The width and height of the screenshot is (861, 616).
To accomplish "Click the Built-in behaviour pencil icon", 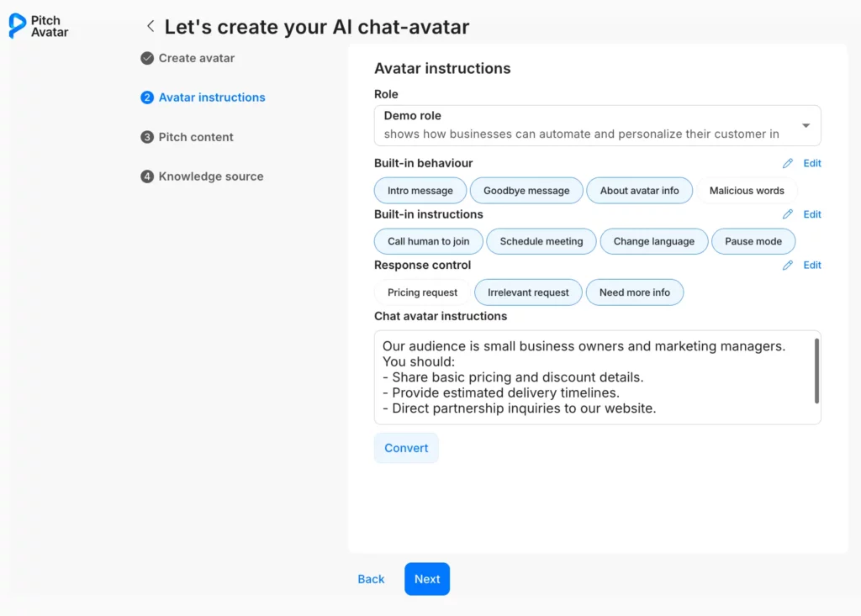I will click(788, 164).
